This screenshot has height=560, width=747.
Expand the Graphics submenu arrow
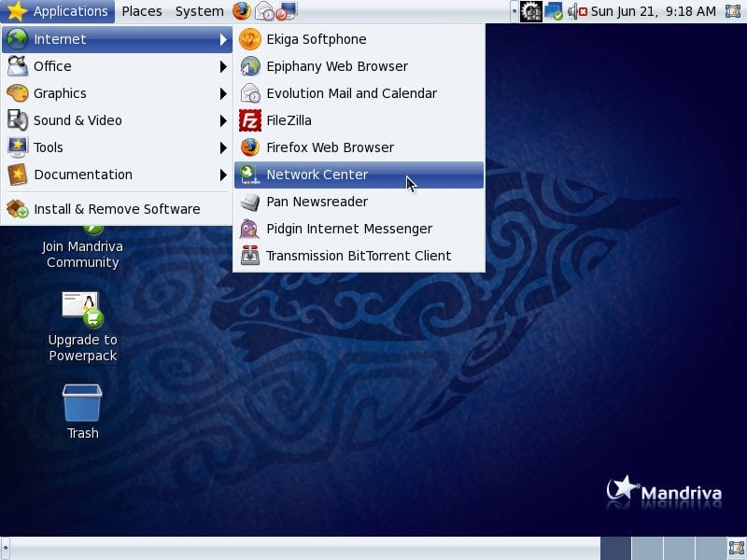(223, 94)
